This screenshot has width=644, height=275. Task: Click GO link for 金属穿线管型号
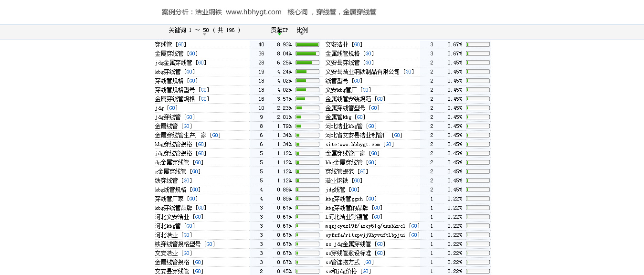click(374, 108)
